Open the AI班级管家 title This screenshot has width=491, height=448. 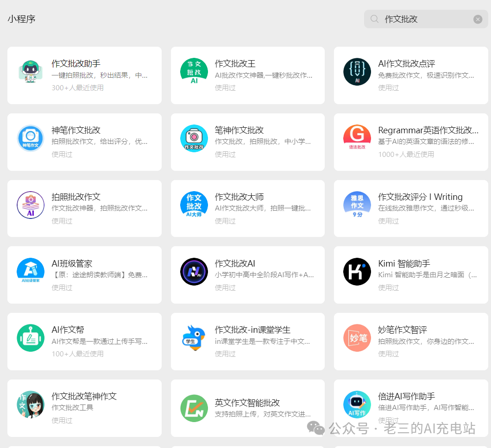pos(72,263)
